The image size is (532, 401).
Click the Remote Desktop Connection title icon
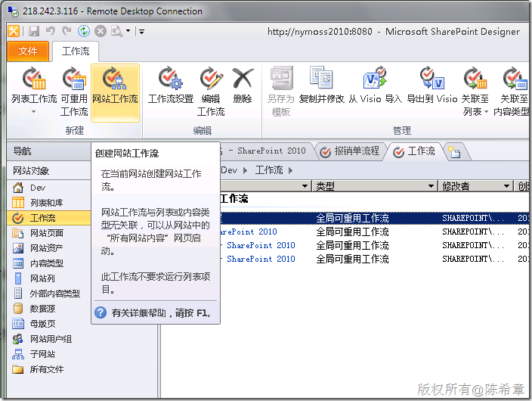(x=13, y=11)
